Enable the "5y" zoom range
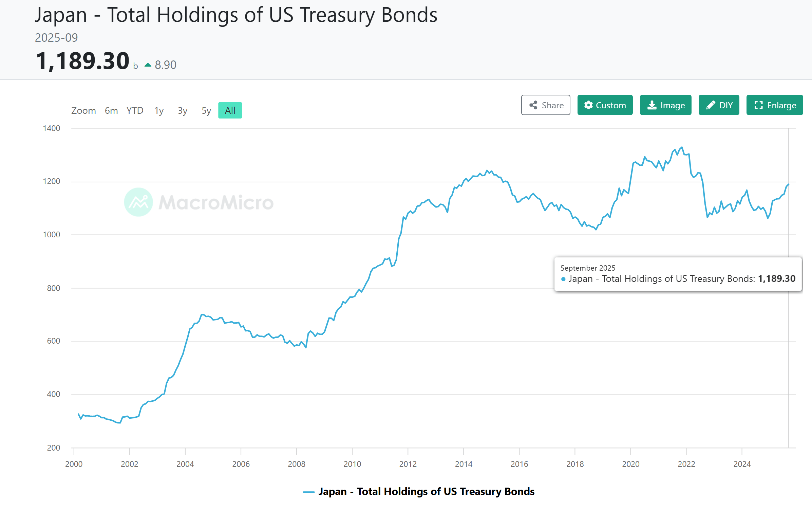 [206, 110]
